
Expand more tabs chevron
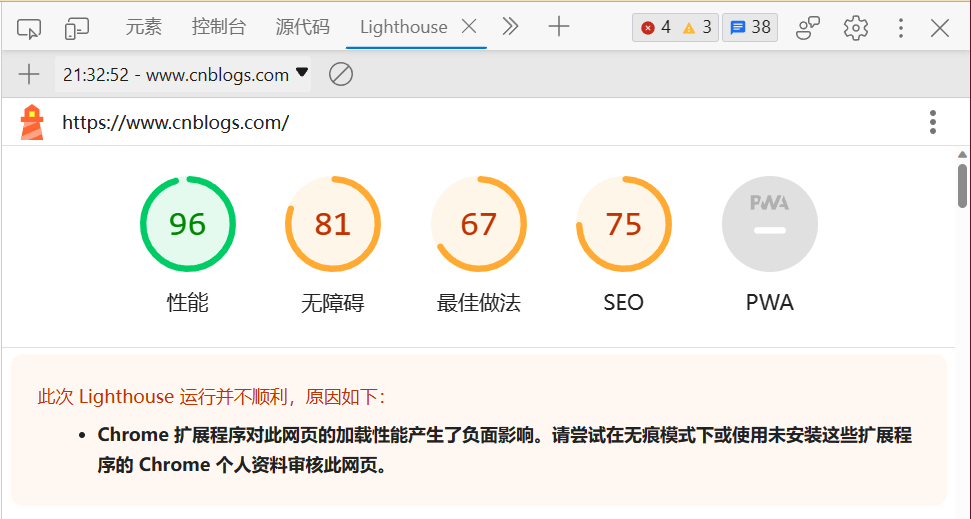tap(510, 27)
